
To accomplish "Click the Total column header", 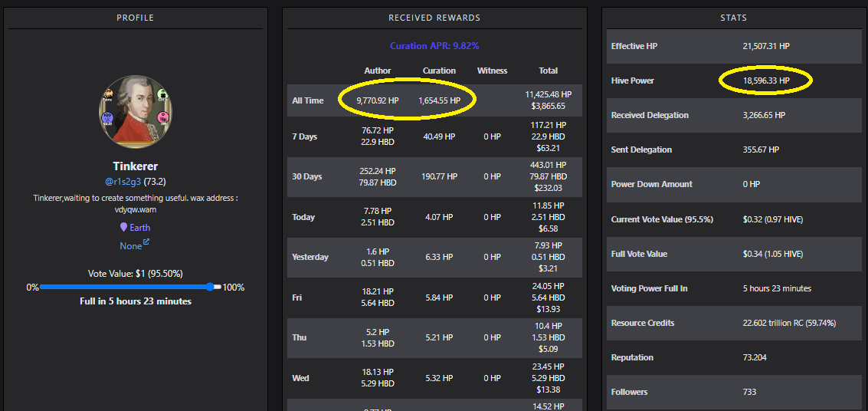I will [x=549, y=71].
